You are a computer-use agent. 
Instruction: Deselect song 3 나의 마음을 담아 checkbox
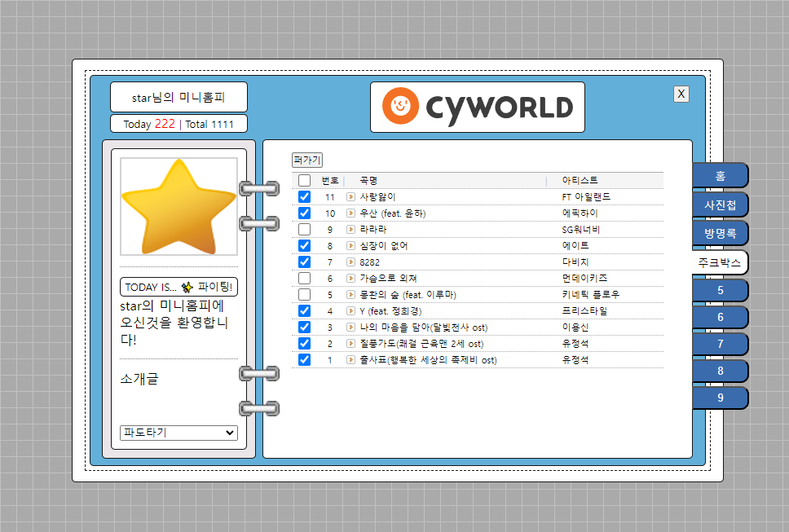304,328
